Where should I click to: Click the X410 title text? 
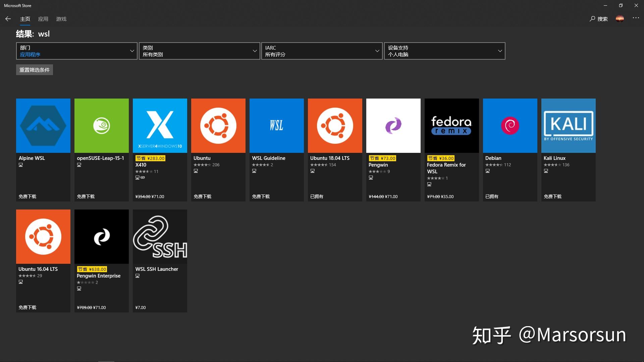[141, 165]
